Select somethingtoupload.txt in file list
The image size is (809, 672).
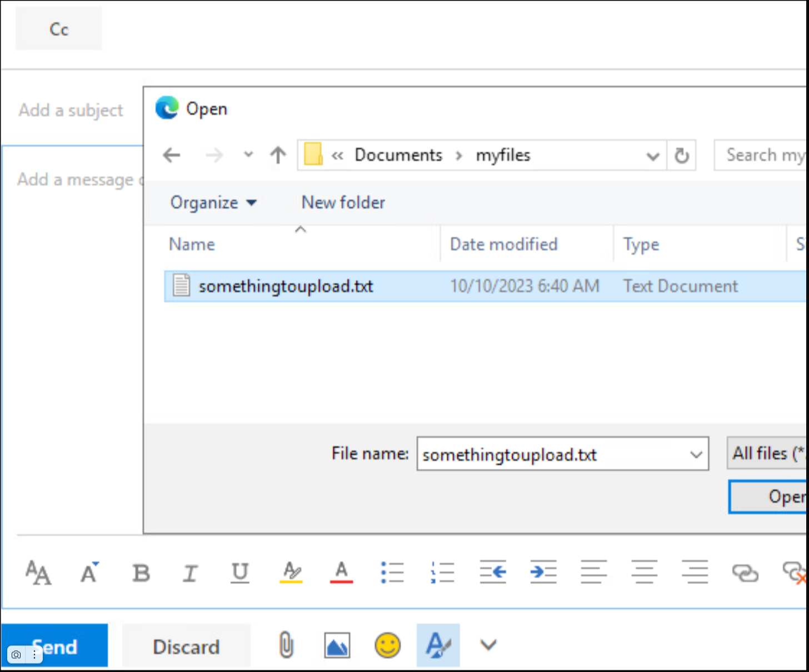(x=286, y=286)
